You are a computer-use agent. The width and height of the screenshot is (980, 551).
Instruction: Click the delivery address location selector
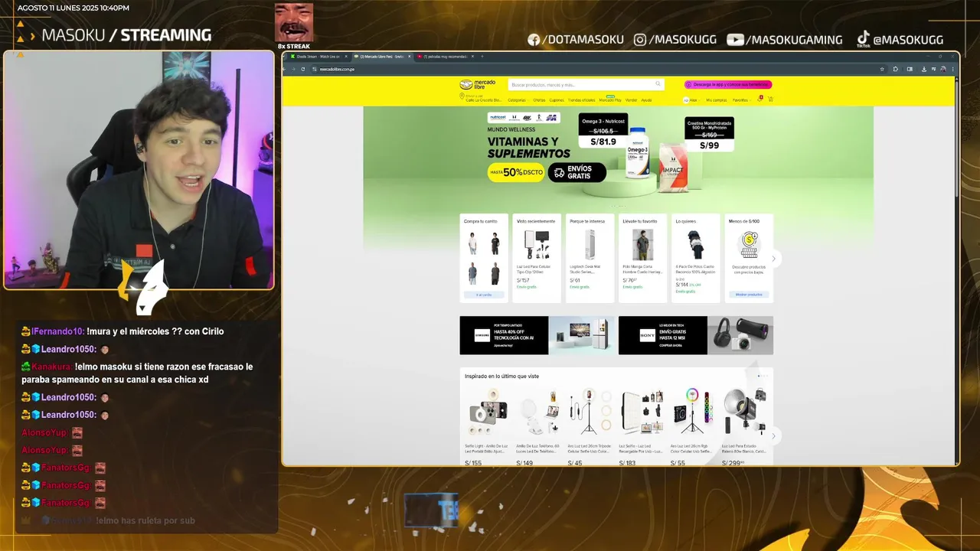pos(482,99)
